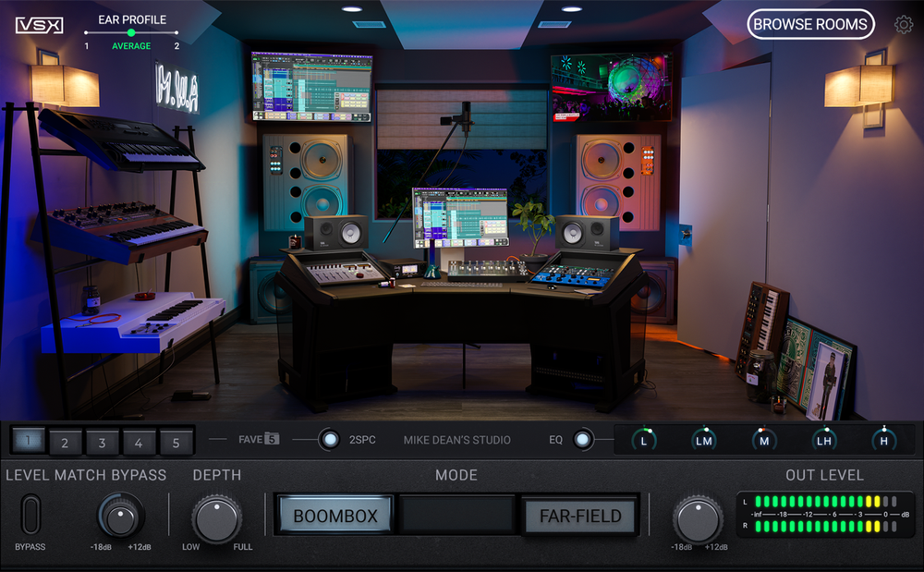Image resolution: width=924 pixels, height=572 pixels.
Task: Open the Browse Rooms panel
Action: tap(810, 24)
